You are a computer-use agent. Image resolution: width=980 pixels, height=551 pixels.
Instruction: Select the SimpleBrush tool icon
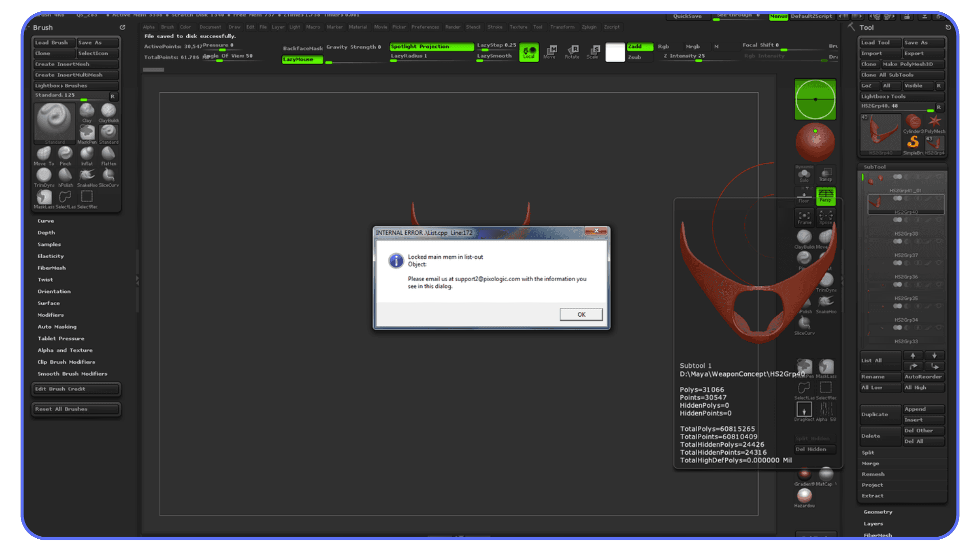click(x=913, y=145)
